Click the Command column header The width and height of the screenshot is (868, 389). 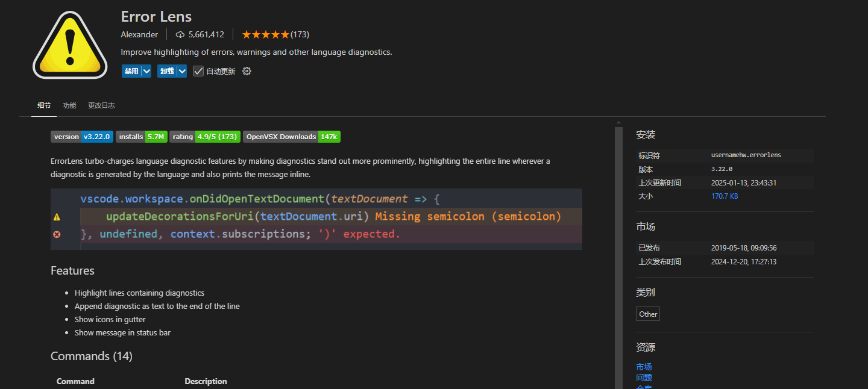[75, 382]
